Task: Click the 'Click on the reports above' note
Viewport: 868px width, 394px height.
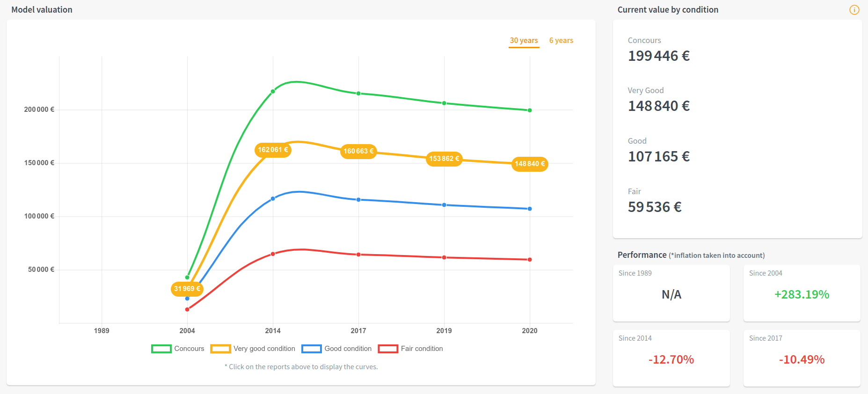Action: pyautogui.click(x=301, y=367)
